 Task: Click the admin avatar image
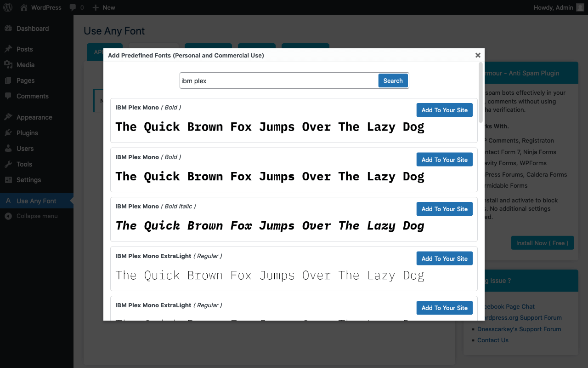coord(580,7)
